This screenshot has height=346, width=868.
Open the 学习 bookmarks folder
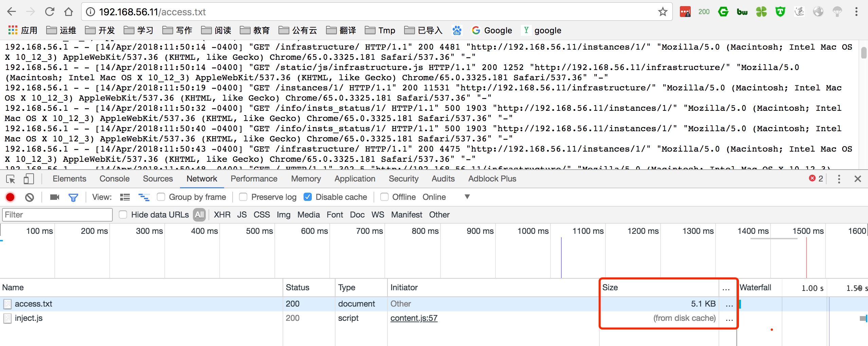[139, 30]
